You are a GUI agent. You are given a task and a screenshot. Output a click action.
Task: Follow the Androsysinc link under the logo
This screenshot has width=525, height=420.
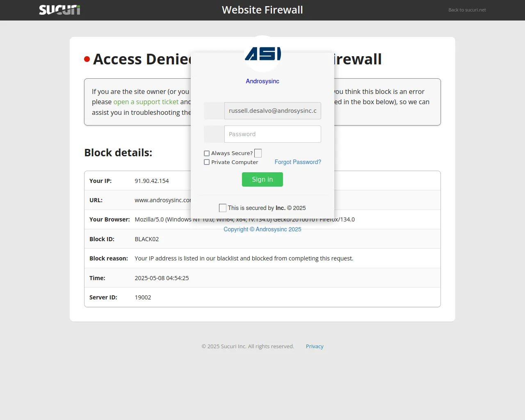(262, 81)
